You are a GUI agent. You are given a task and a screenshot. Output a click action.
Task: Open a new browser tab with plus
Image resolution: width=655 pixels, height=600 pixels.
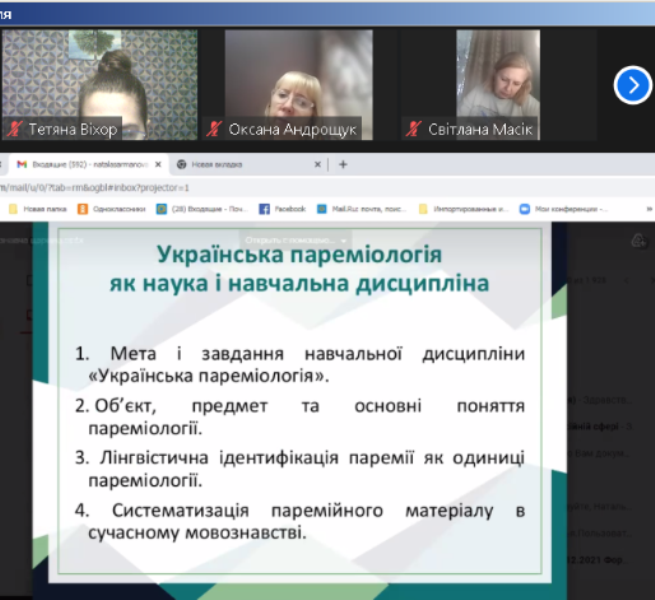pyautogui.click(x=343, y=164)
